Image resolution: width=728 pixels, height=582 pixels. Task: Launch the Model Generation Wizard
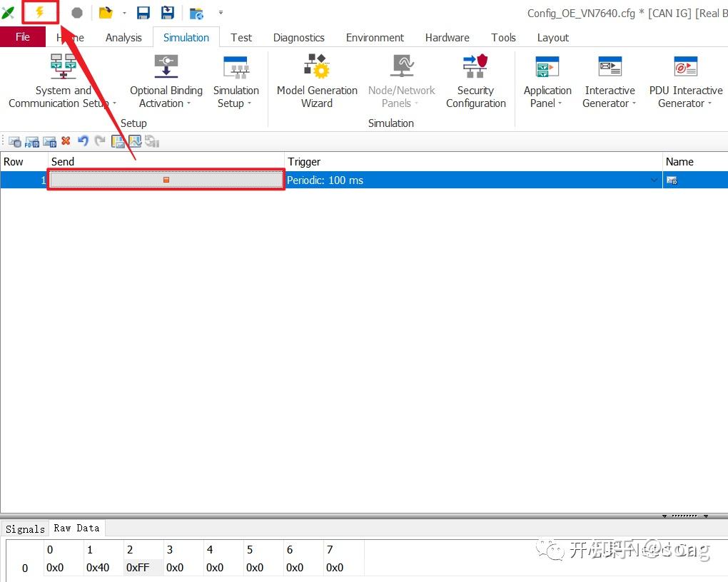[x=317, y=82]
